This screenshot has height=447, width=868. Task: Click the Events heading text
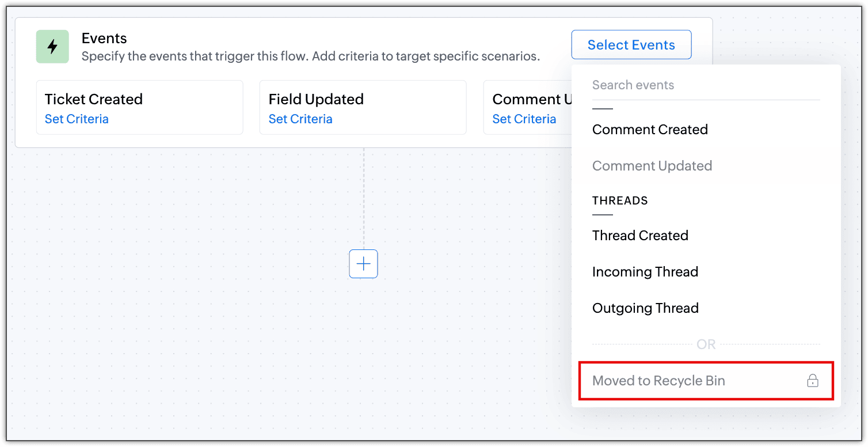click(104, 39)
